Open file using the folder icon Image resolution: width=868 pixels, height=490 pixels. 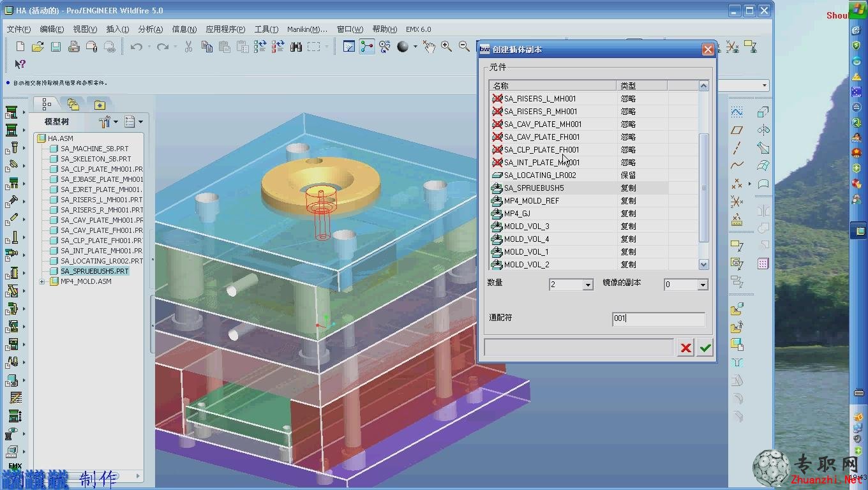38,47
